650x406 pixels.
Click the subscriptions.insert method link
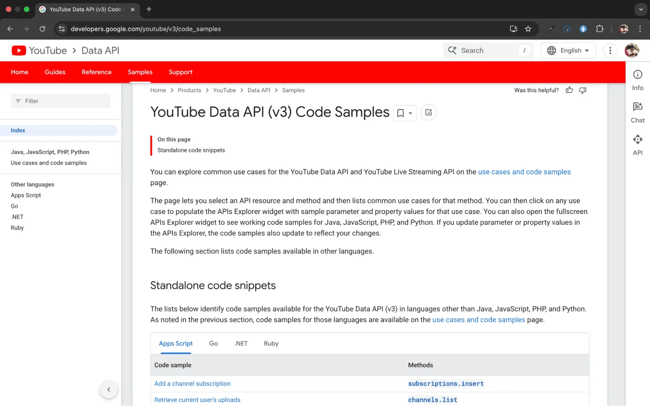pyautogui.click(x=445, y=383)
